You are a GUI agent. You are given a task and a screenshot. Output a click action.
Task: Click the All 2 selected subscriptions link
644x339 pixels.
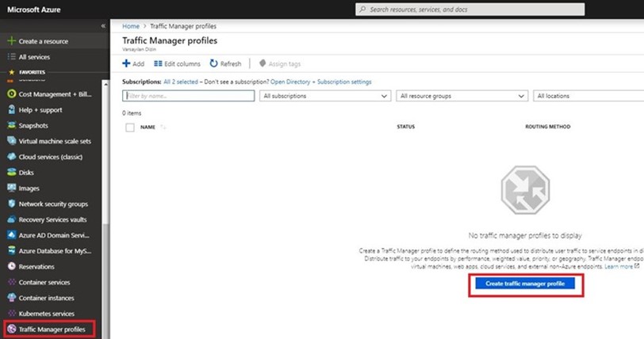[x=181, y=82]
